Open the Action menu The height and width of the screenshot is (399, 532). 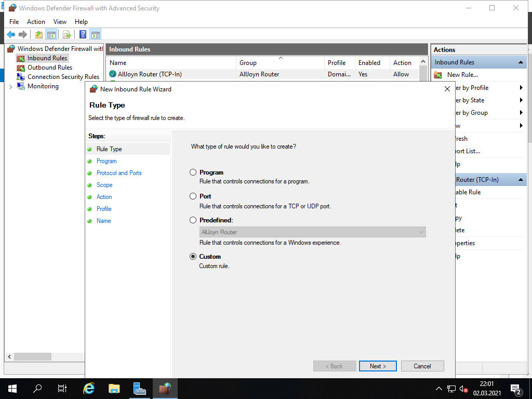click(36, 22)
